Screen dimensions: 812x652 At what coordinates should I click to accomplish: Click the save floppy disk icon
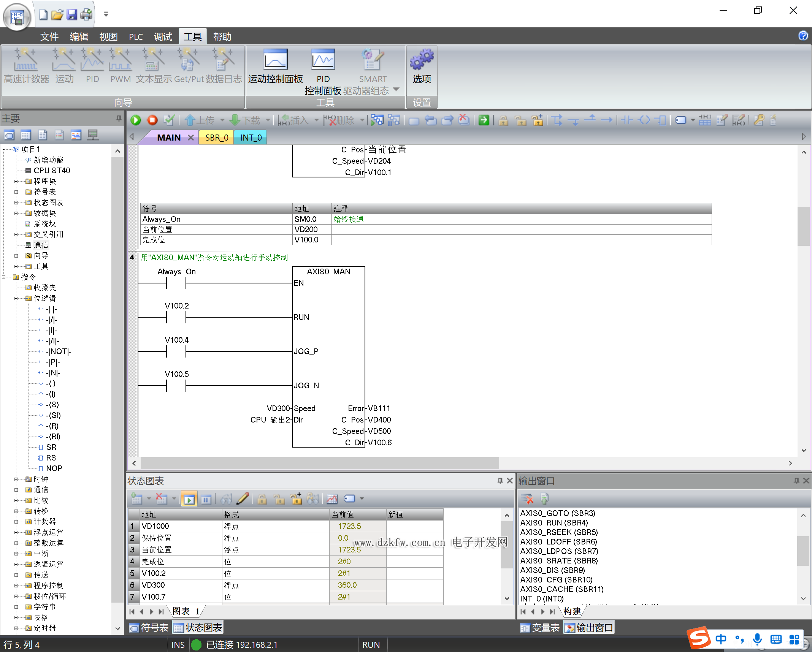72,14
